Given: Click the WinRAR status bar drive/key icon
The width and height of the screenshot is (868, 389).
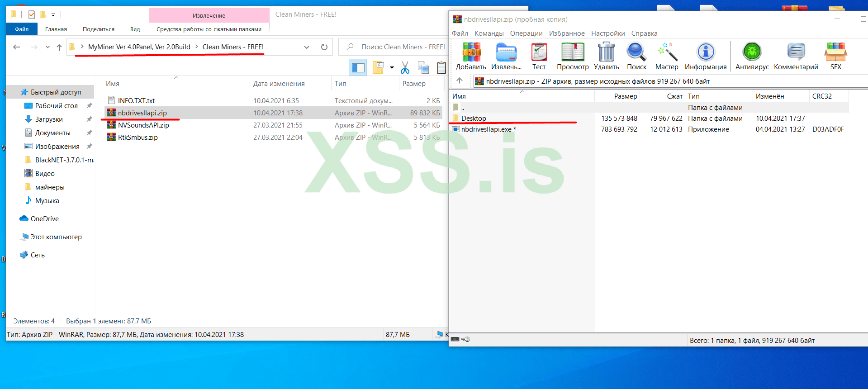Looking at the screenshot, I should click(x=460, y=339).
